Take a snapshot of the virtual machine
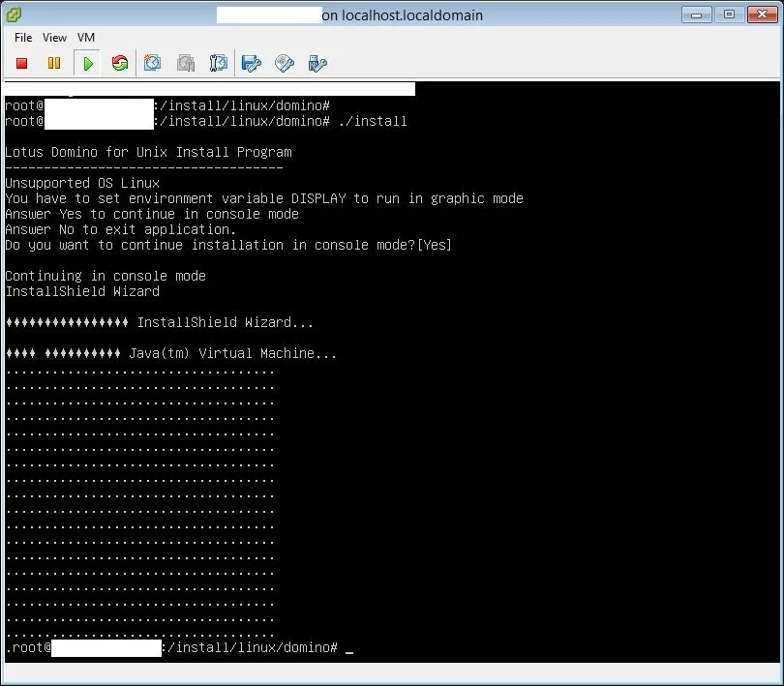This screenshot has width=784, height=686. pos(153,64)
